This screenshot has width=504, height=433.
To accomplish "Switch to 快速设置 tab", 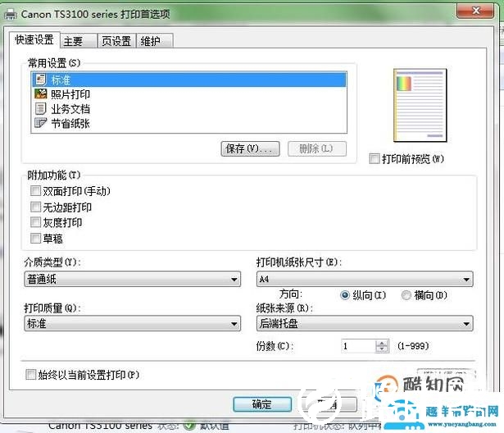I will click(34, 40).
